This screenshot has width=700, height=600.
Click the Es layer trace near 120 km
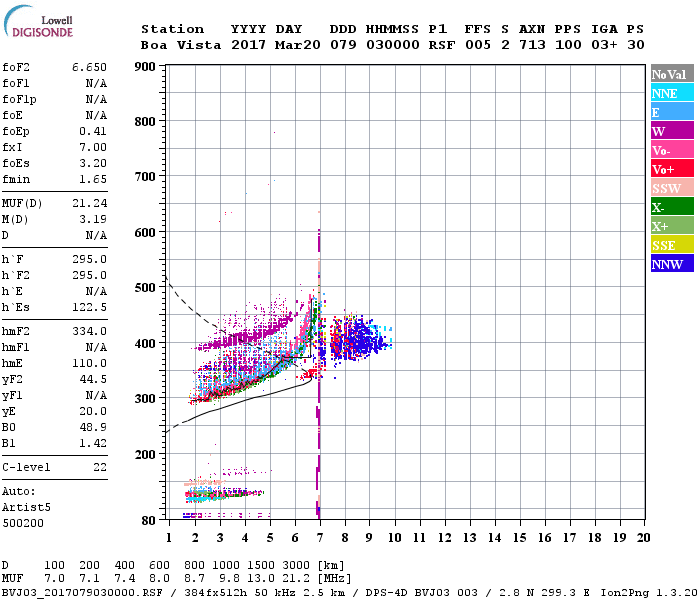(223, 493)
